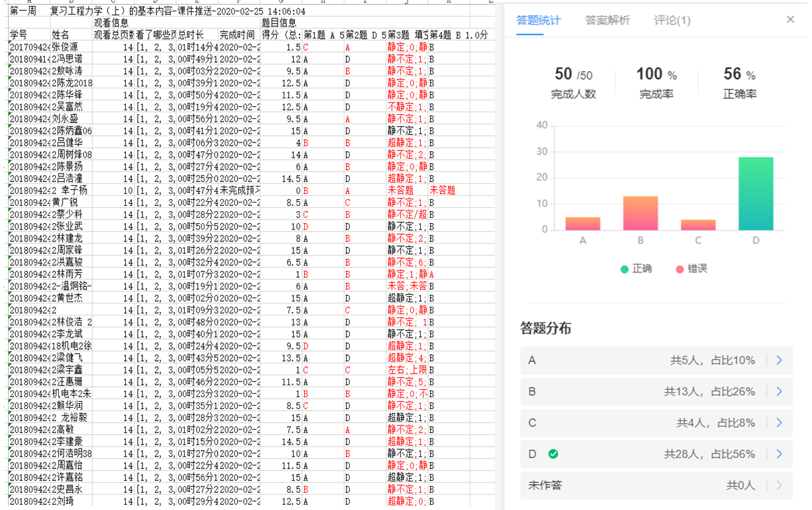Viewport: 812px width, 510px height.
Task: Click the C bar in the chart
Action: (x=698, y=225)
